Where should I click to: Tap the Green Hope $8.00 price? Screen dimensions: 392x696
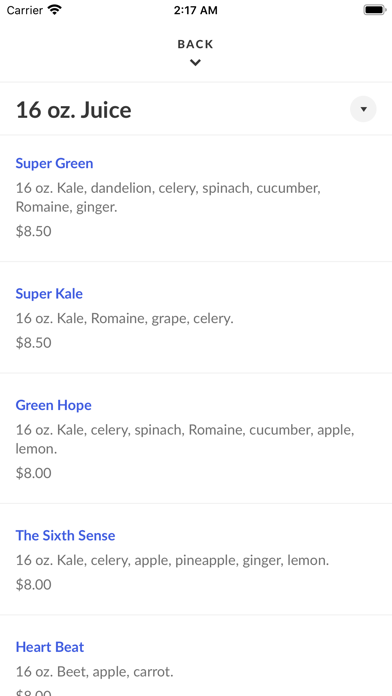[x=33, y=473]
